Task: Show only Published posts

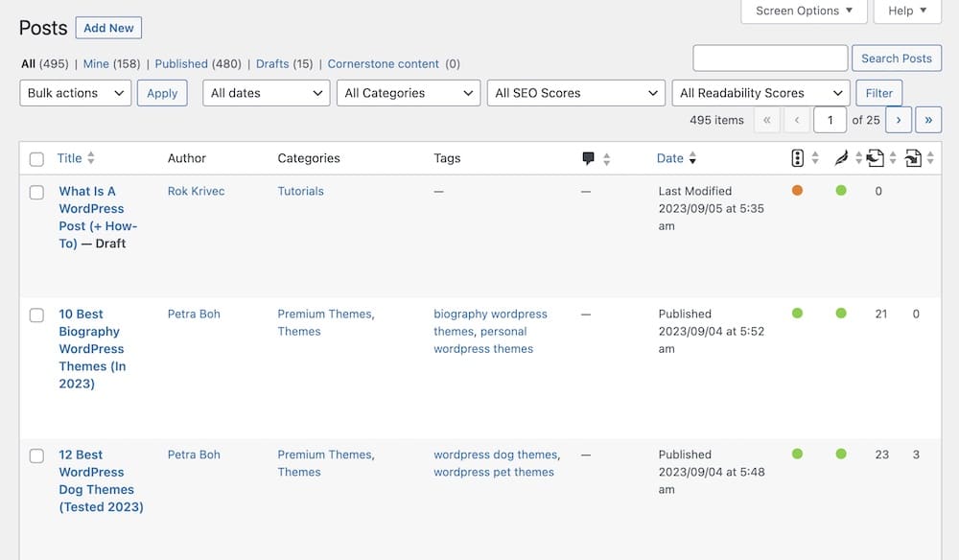Action: [x=181, y=63]
